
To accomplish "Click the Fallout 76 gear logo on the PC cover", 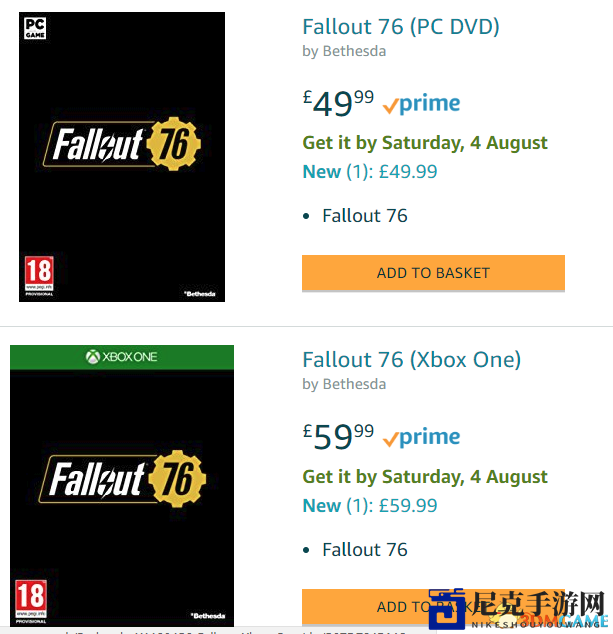I will point(122,144).
